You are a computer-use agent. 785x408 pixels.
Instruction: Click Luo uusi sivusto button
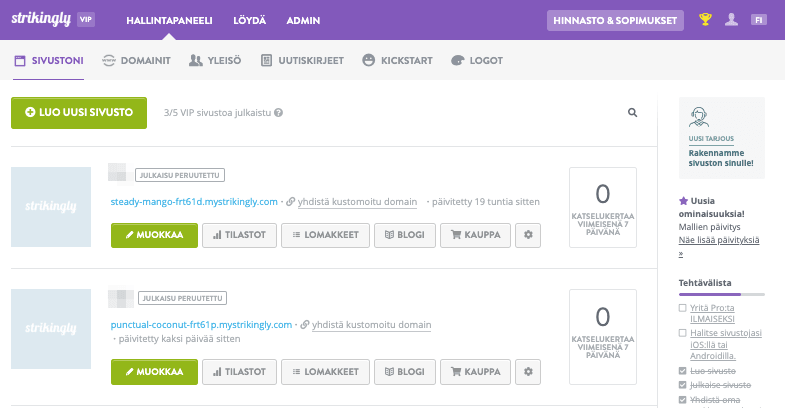click(79, 113)
